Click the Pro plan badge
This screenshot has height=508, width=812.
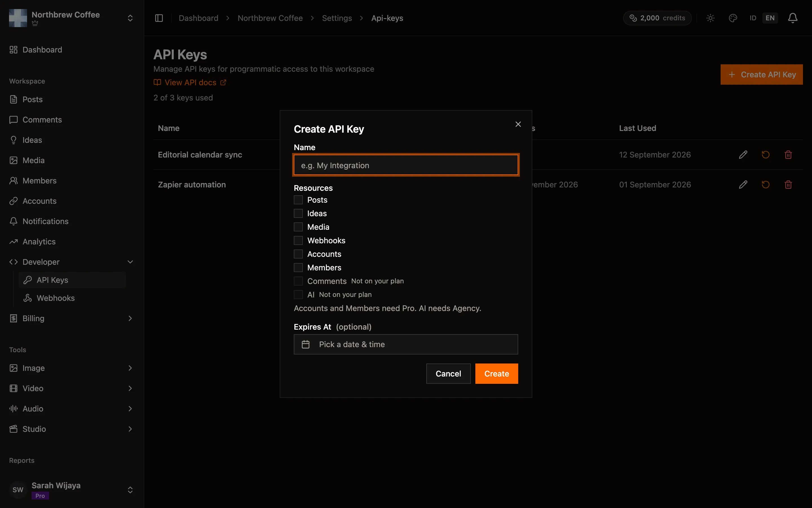pyautogui.click(x=40, y=496)
